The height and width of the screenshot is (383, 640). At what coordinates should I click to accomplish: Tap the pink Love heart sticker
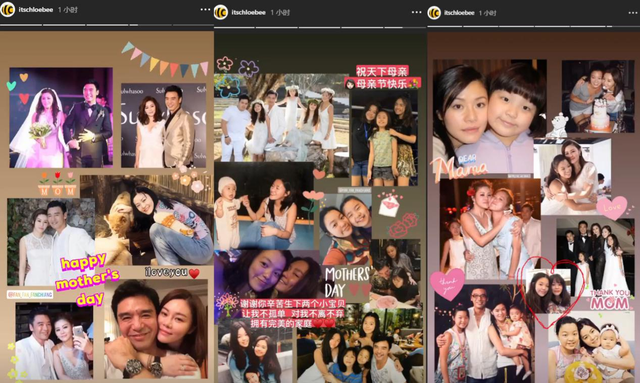pyautogui.click(x=611, y=207)
